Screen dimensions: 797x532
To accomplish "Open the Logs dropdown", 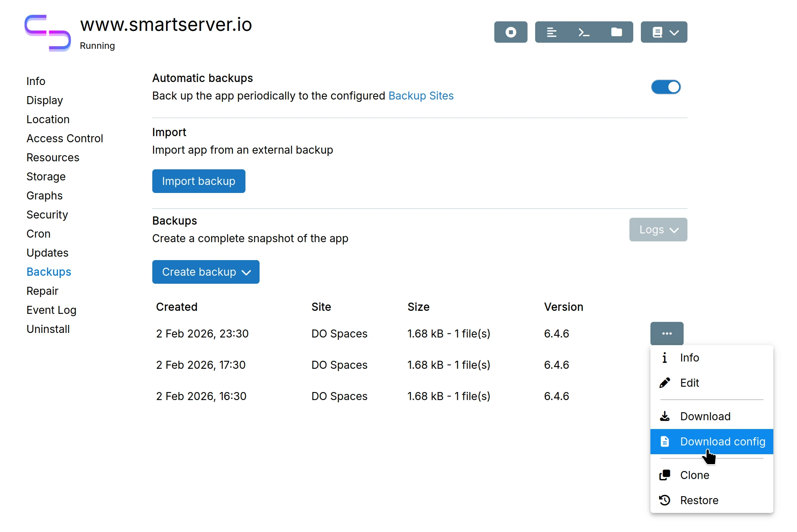I will tap(658, 229).
